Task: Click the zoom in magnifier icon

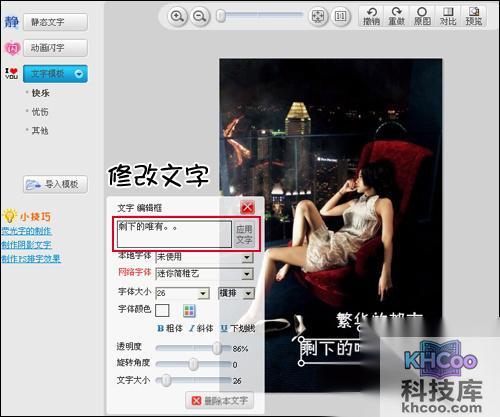Action: pyautogui.click(x=177, y=16)
